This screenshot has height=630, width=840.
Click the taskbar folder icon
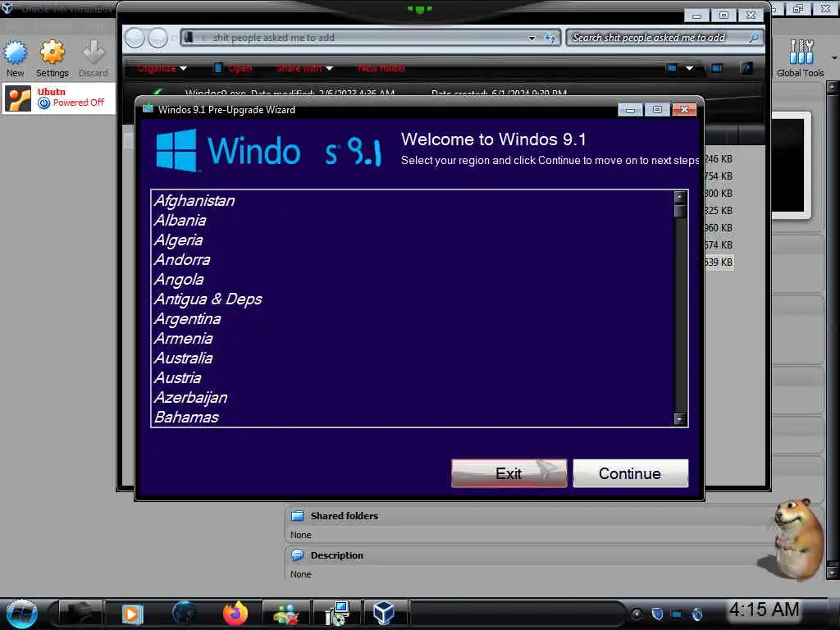coord(79,614)
